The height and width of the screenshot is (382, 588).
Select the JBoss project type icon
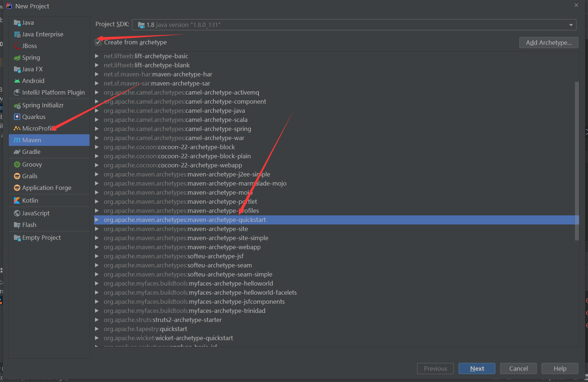pos(17,45)
